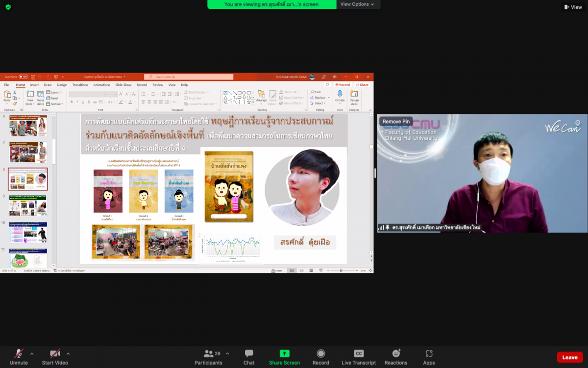Toggle Normal view button in status bar
This screenshot has height=368, width=588.
(292, 270)
